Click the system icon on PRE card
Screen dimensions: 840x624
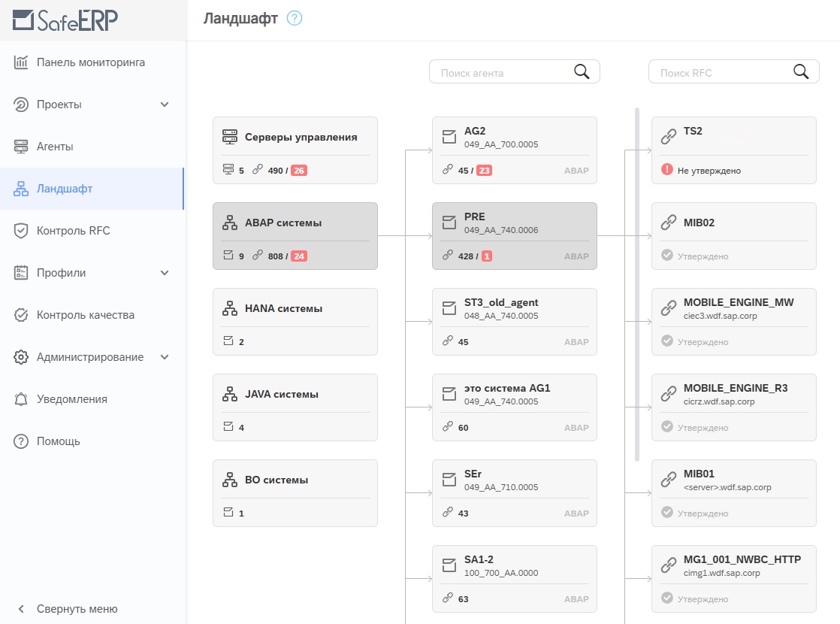tap(449, 223)
